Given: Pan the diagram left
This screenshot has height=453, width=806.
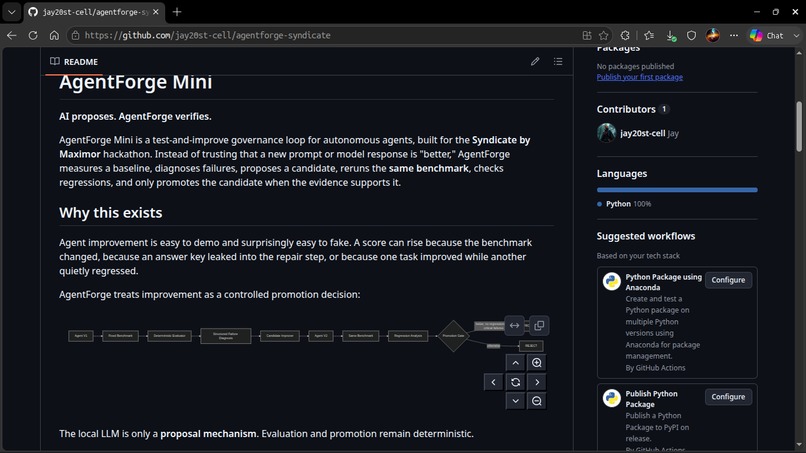Looking at the screenshot, I should pyautogui.click(x=493, y=382).
